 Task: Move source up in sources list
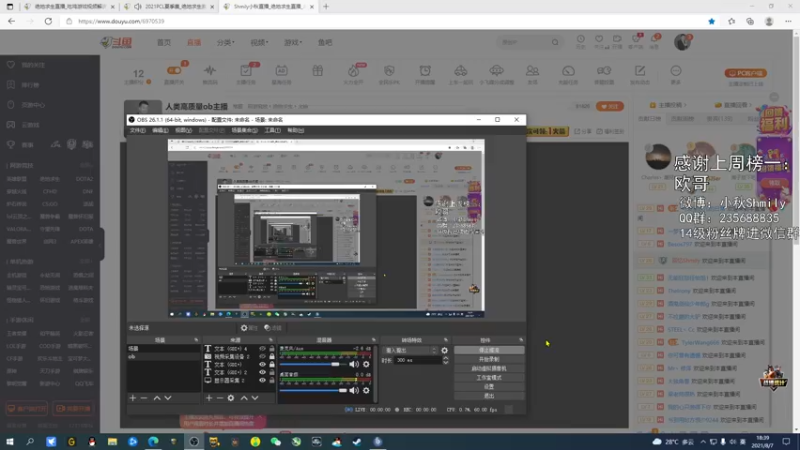click(244, 398)
